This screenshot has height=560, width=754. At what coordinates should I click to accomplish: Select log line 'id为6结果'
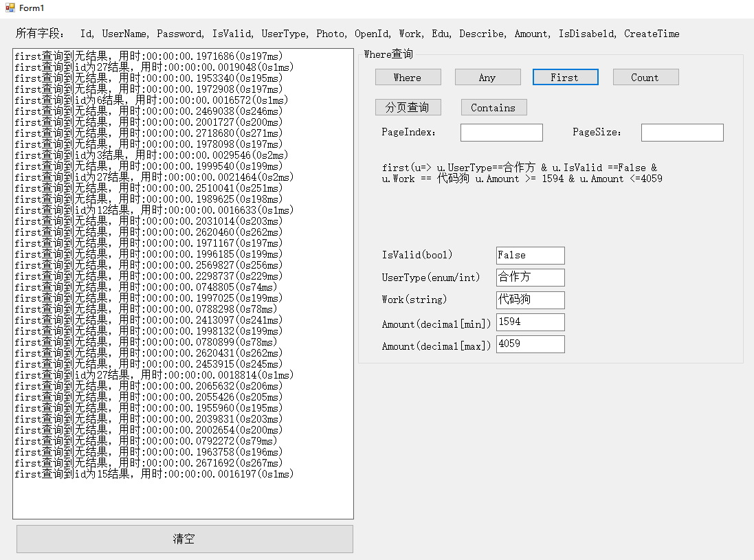point(151,100)
